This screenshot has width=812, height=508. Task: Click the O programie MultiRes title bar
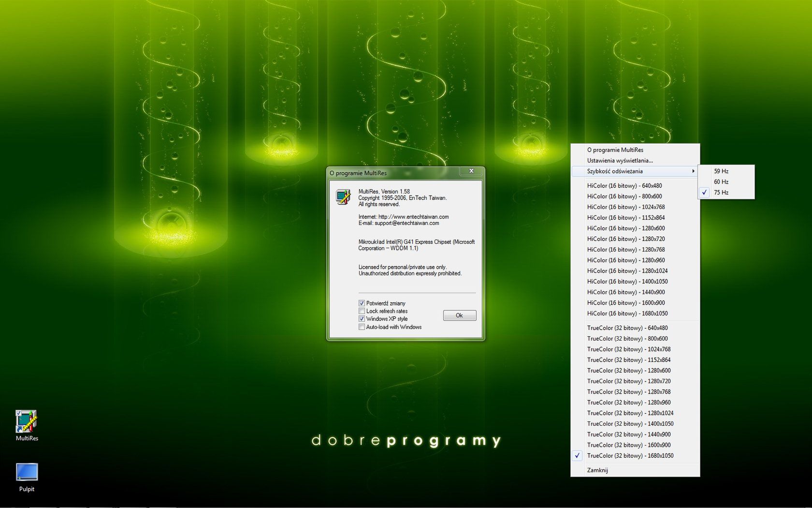[x=394, y=173]
